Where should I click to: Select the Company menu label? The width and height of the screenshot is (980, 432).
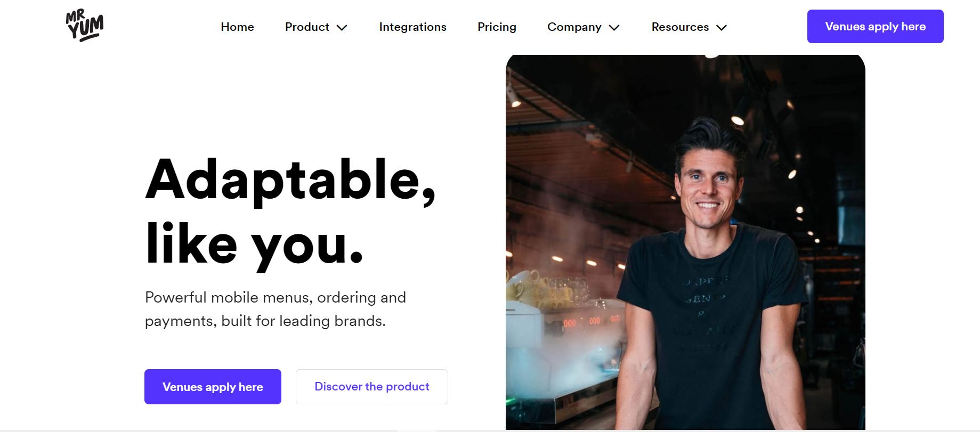(x=574, y=27)
